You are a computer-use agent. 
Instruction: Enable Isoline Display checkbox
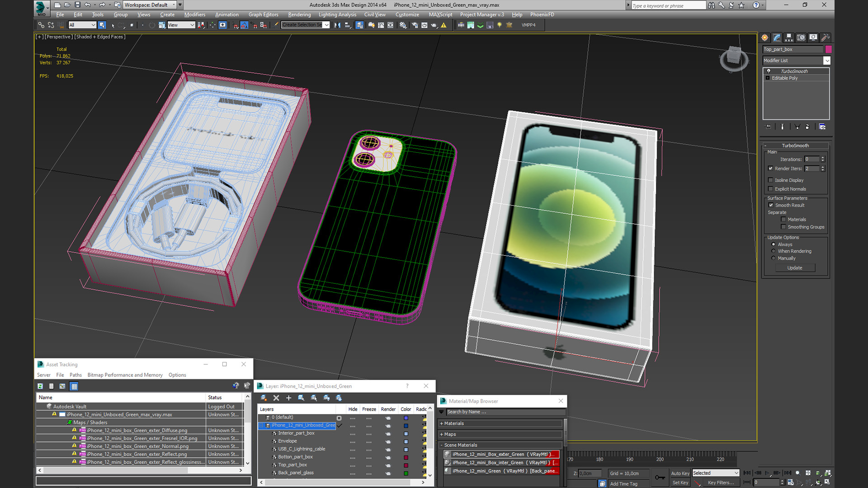click(770, 180)
